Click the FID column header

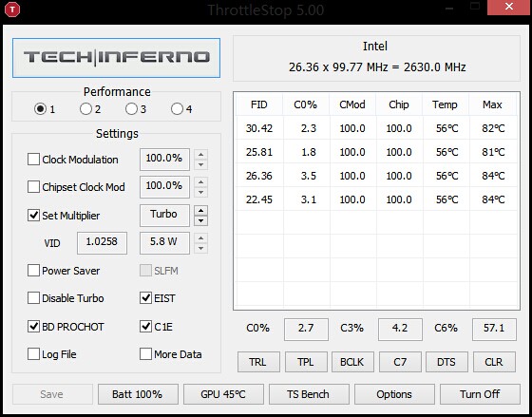[259, 104]
